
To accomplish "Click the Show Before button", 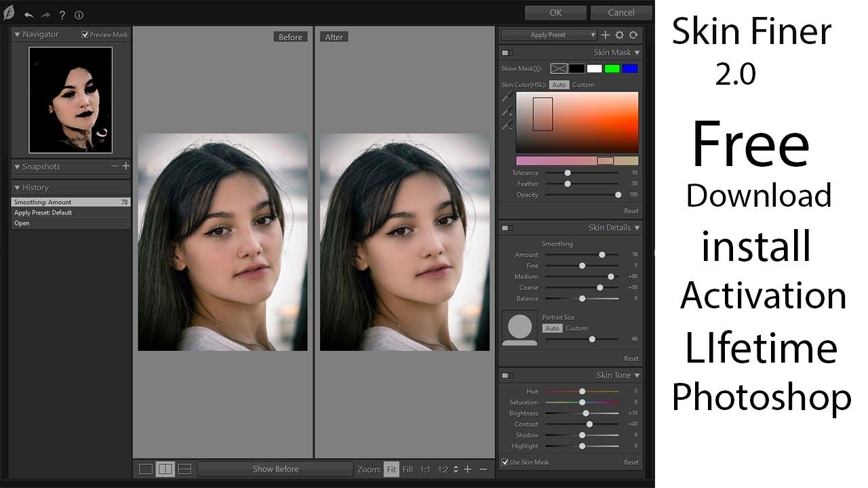I will point(275,469).
